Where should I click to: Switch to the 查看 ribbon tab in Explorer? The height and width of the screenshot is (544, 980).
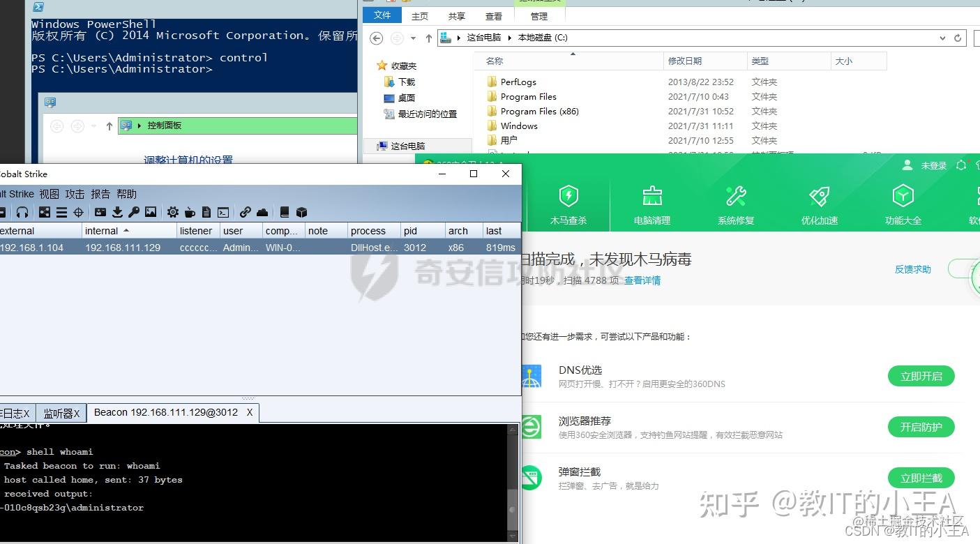coord(494,15)
